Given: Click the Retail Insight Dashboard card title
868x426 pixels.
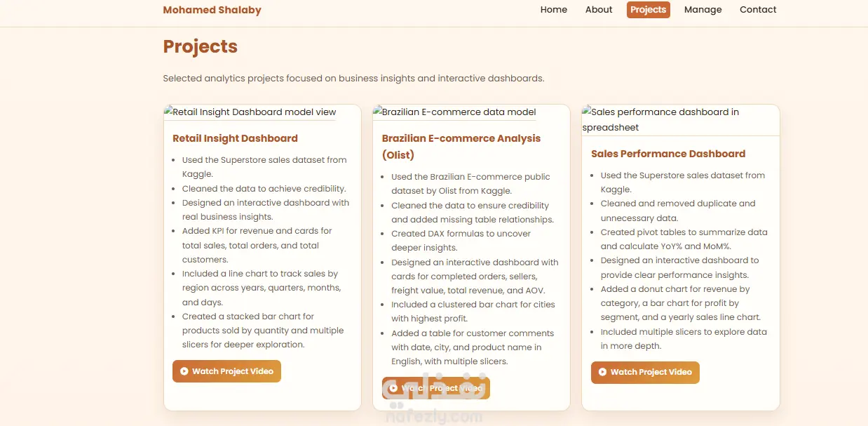Looking at the screenshot, I should click(235, 138).
